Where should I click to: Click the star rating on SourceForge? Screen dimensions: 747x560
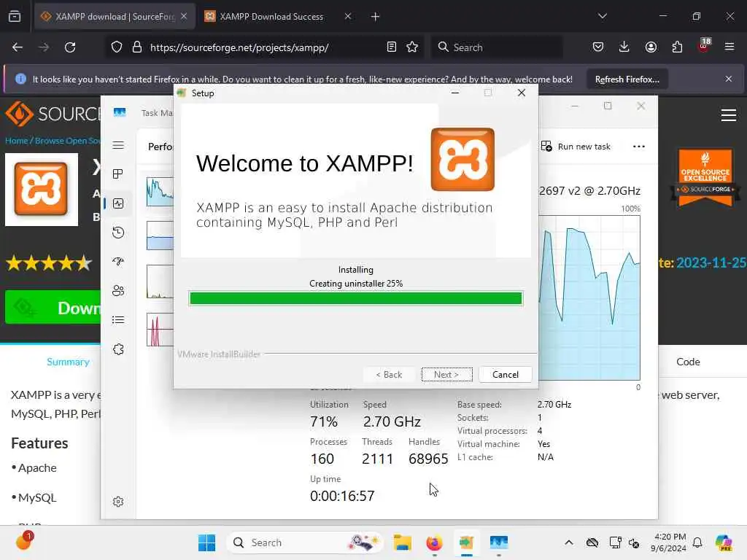pos(49,262)
